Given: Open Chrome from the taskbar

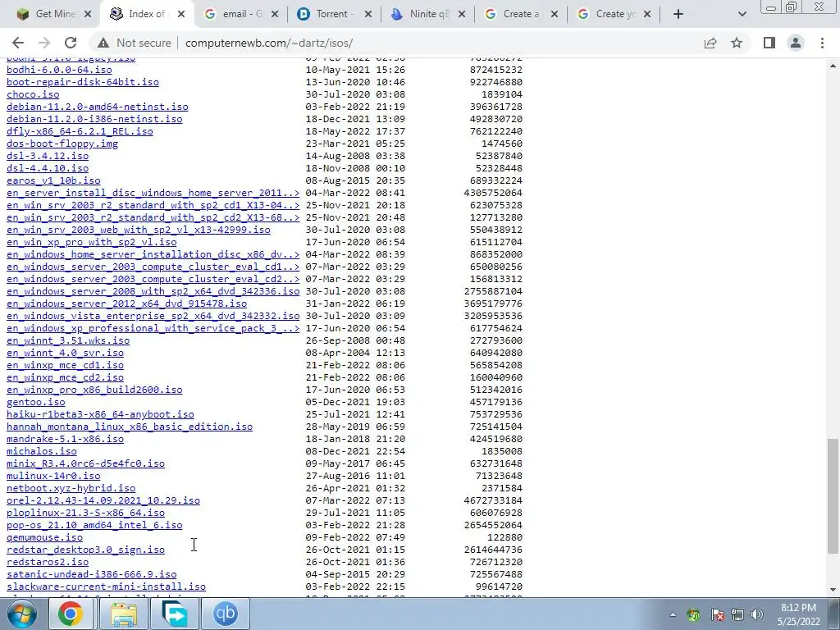Looking at the screenshot, I should [x=71, y=614].
